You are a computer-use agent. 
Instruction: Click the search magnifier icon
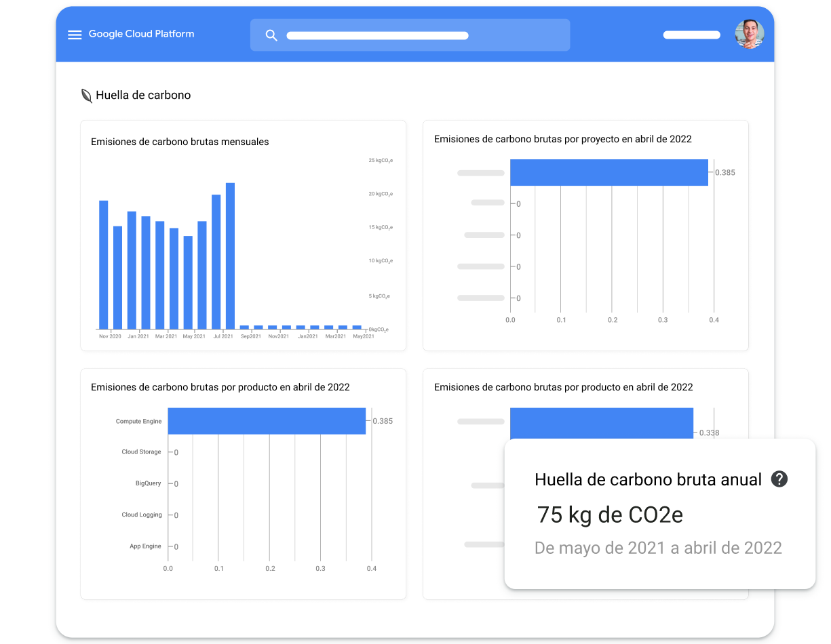[271, 35]
